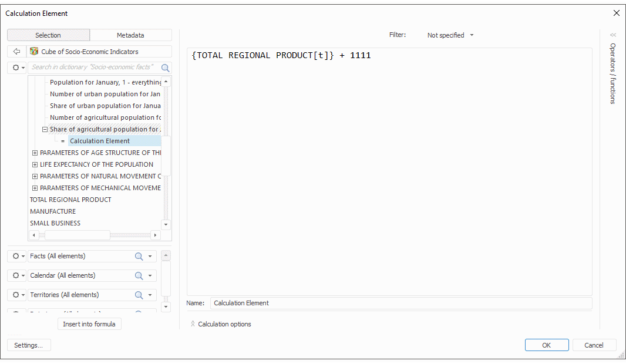
Task: Search within the Territories dimension
Action: [139, 295]
